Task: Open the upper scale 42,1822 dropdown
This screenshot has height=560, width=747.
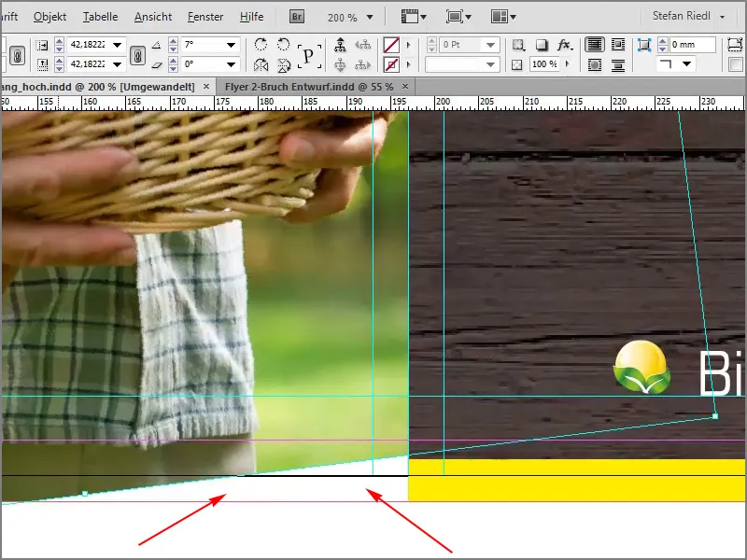Action: tap(117, 45)
